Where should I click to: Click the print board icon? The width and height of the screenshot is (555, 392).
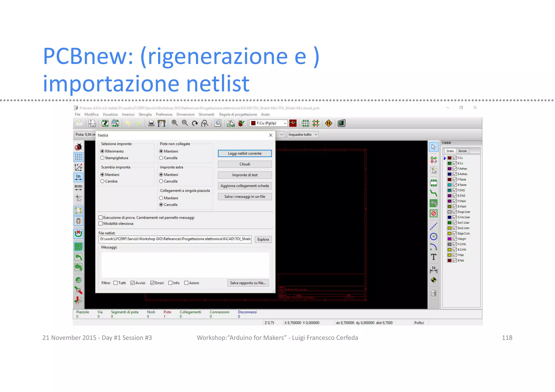tap(151, 123)
